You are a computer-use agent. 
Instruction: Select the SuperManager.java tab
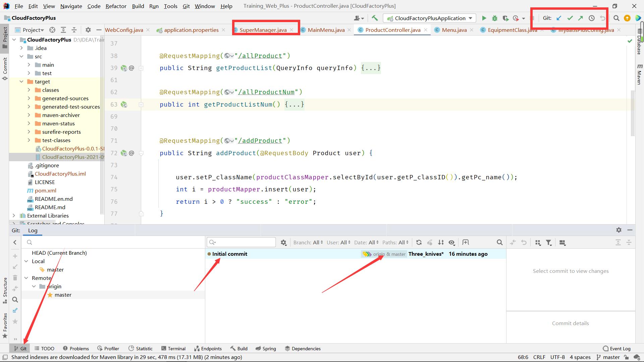[263, 30]
